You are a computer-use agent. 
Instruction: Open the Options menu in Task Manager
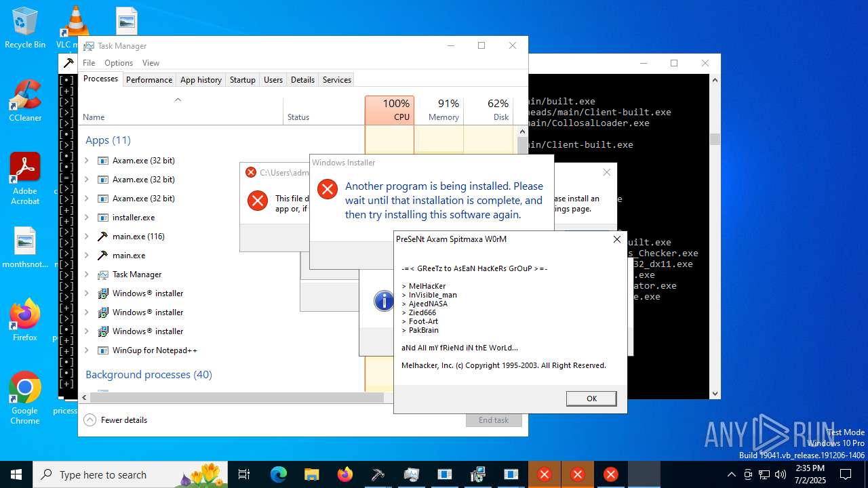tap(119, 63)
